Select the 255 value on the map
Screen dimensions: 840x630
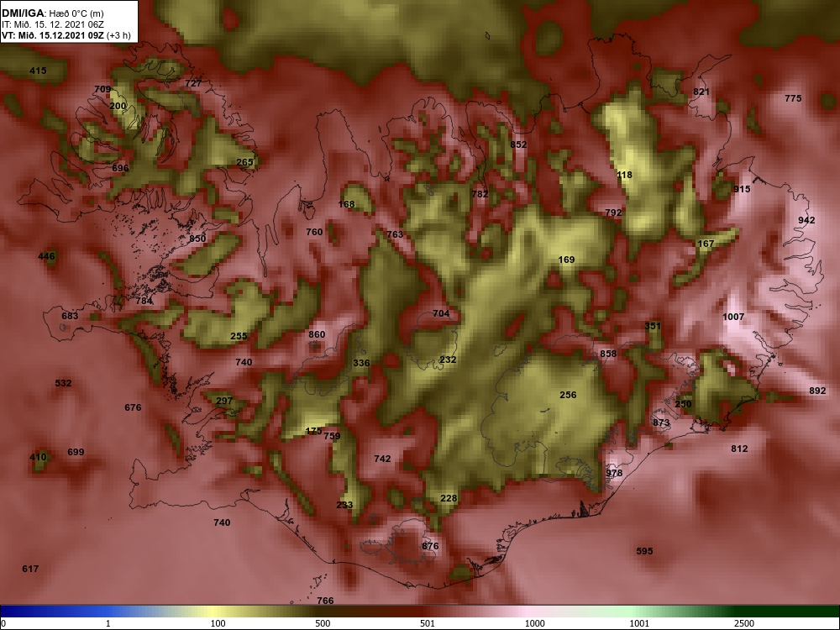point(239,337)
